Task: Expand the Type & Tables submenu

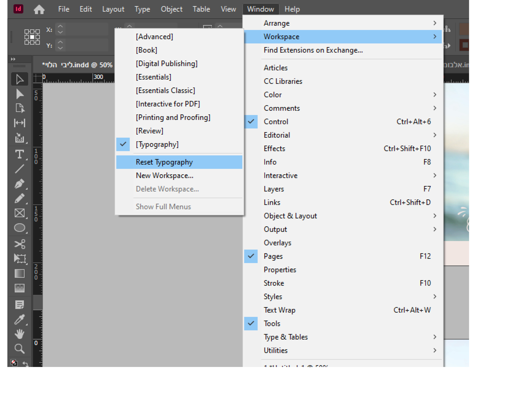Action: pyautogui.click(x=285, y=337)
